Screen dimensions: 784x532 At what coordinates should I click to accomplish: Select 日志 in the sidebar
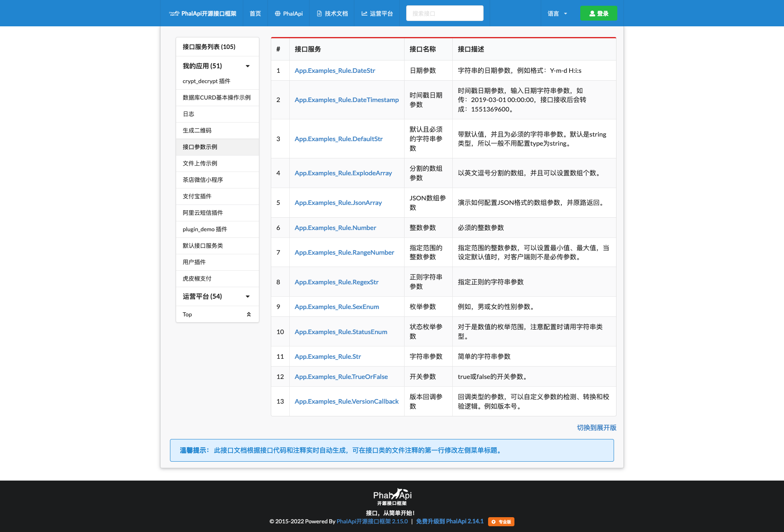click(217, 114)
